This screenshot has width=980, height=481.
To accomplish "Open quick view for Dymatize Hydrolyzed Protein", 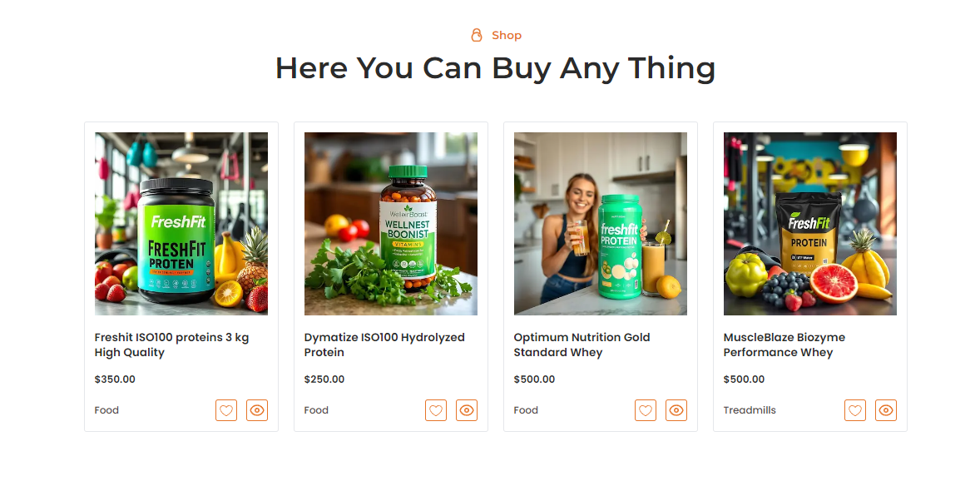I will pos(467,410).
